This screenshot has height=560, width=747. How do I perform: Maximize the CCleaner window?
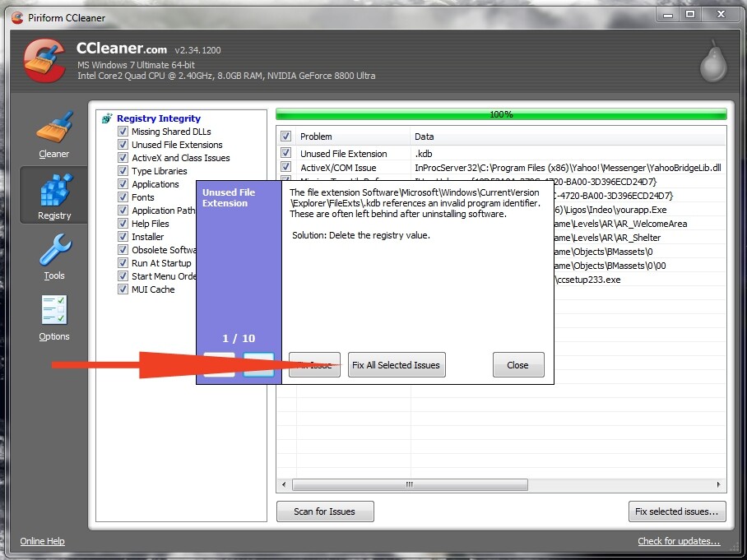click(x=690, y=14)
